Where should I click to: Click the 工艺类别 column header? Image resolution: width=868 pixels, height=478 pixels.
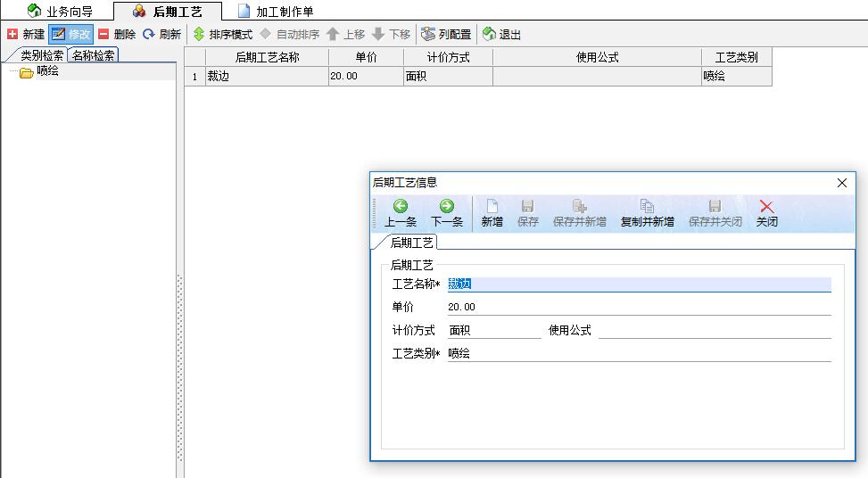click(x=736, y=57)
